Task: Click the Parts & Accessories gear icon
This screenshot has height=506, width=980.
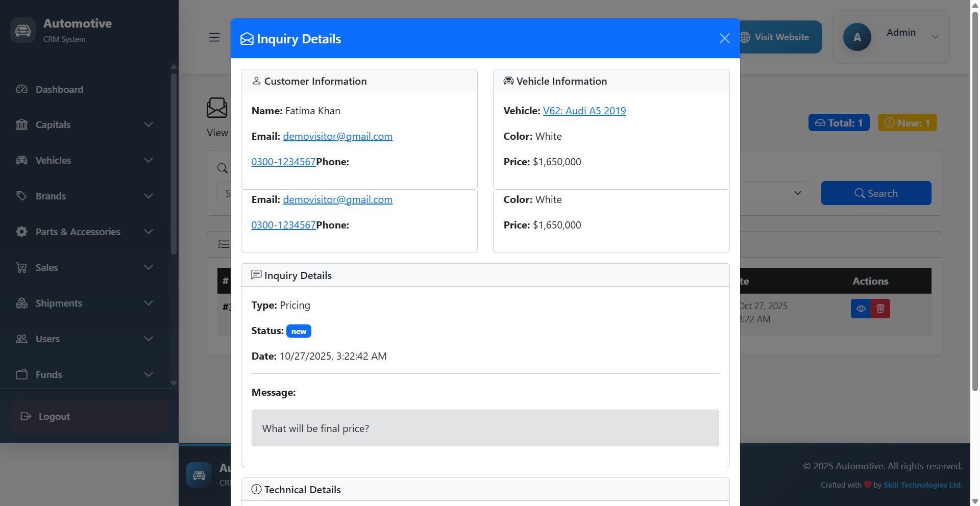Action: [x=21, y=232]
